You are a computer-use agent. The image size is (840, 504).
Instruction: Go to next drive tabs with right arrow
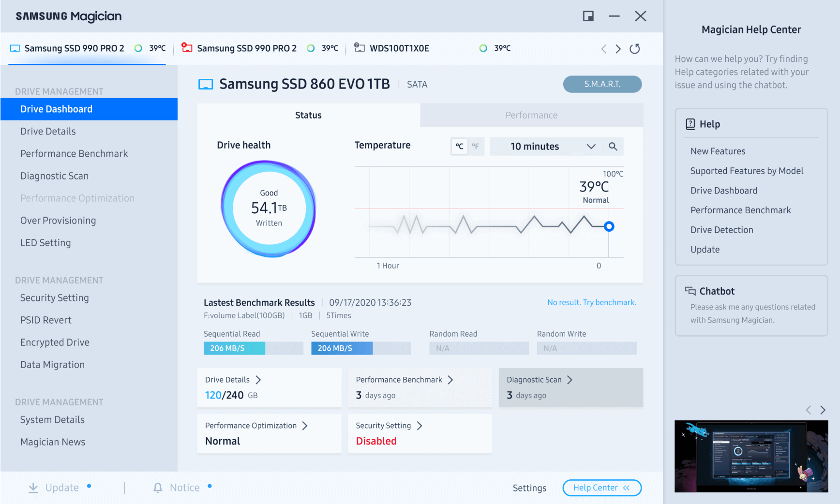coord(618,49)
